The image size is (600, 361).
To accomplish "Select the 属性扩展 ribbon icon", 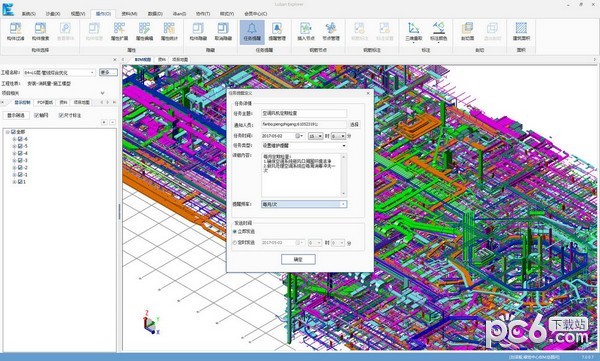I will point(119,31).
